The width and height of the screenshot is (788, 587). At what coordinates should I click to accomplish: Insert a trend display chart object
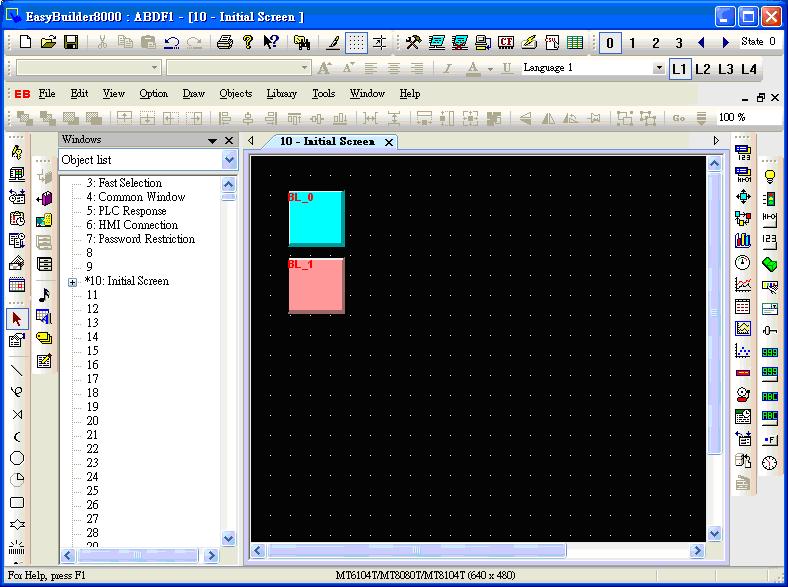[743, 284]
